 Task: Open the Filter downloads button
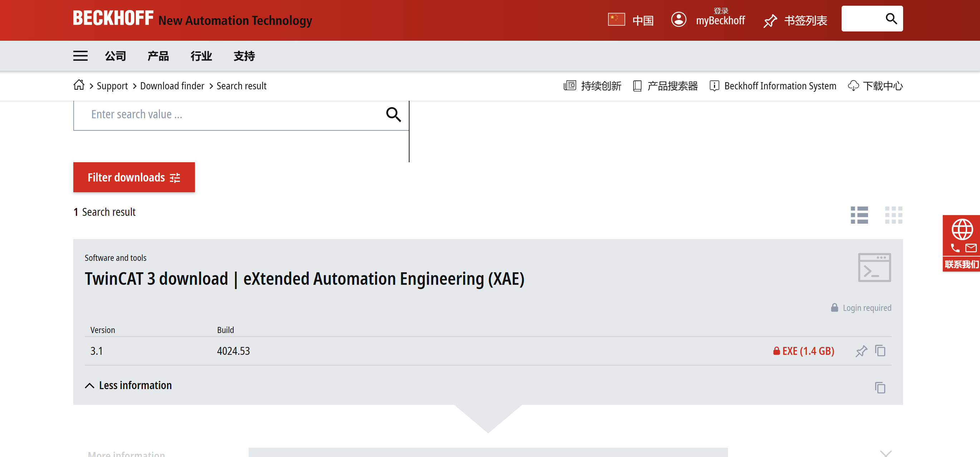(x=134, y=177)
